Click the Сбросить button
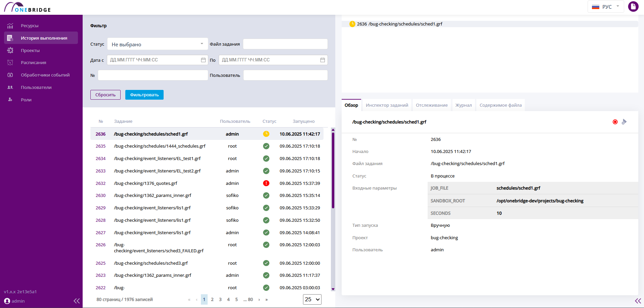644x308 pixels. point(105,95)
